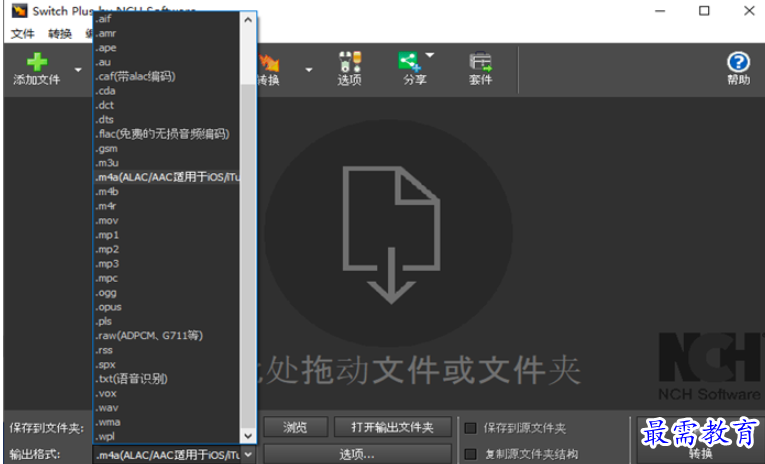The image size is (765, 464).
Task: Click the large 转换 (Convert) button at bottom right
Action: 701,441
